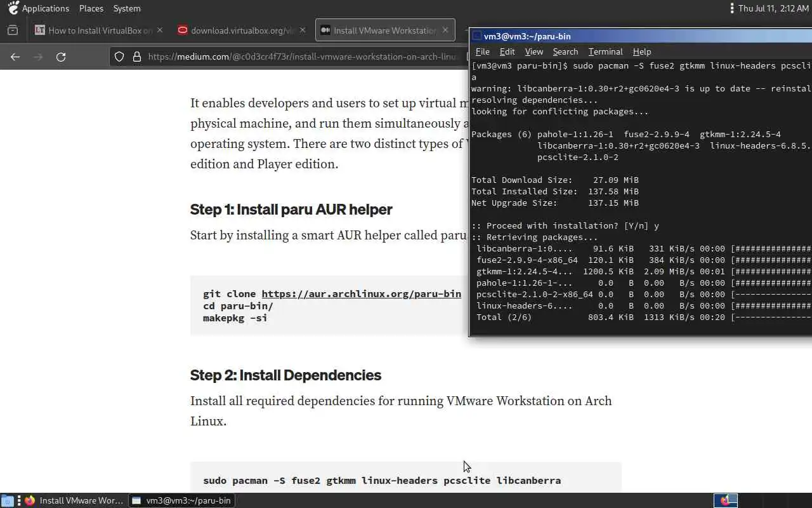Click the vm3@vm3:~/paru-bin terminal title bar

tap(641, 36)
